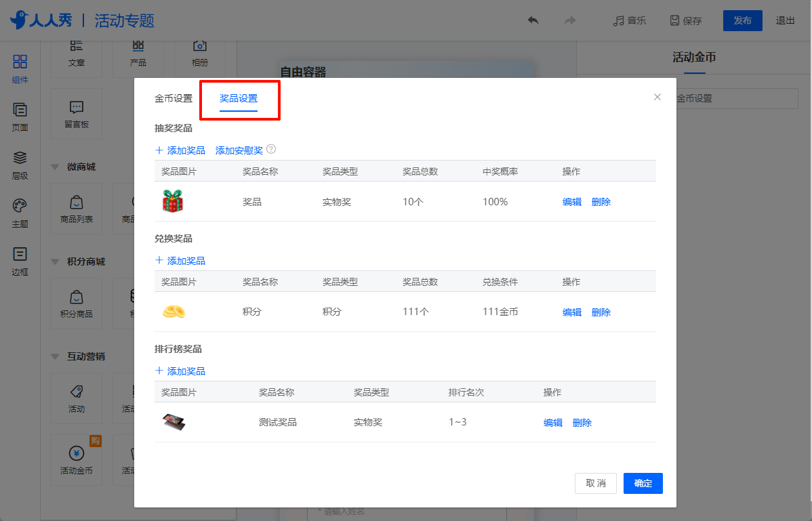This screenshot has width=812, height=521.
Task: Click the 活动金币 panel tab
Action: [x=694, y=58]
